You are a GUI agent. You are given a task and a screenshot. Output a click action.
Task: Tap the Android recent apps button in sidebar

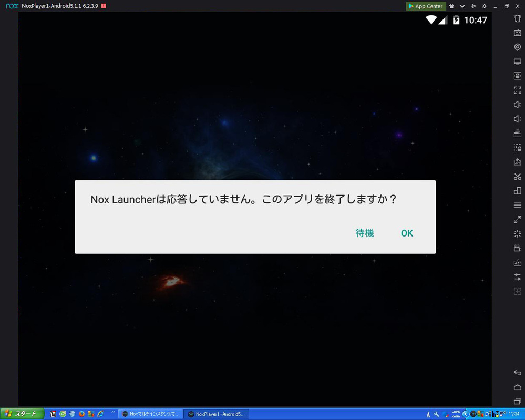coord(517,401)
